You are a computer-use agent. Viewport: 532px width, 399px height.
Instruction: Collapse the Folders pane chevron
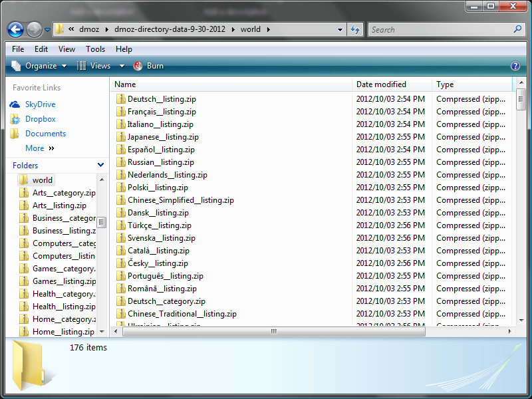point(100,166)
